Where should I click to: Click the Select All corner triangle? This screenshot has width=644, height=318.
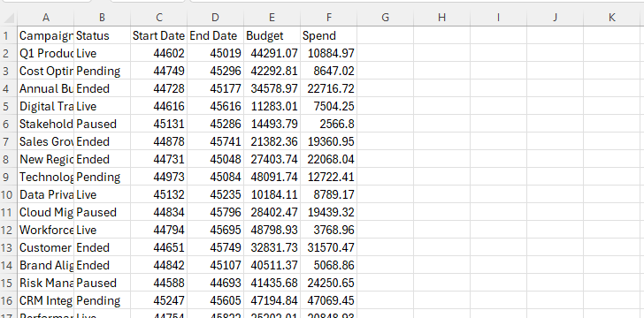click(x=9, y=18)
